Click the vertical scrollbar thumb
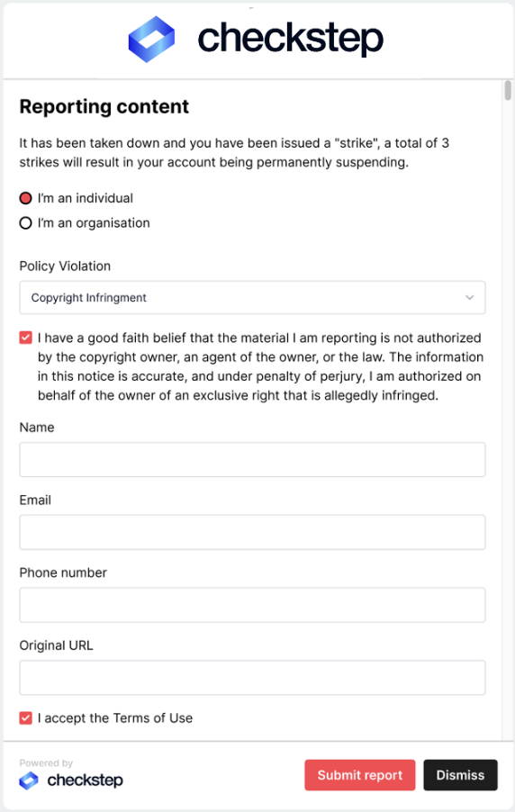 508,90
